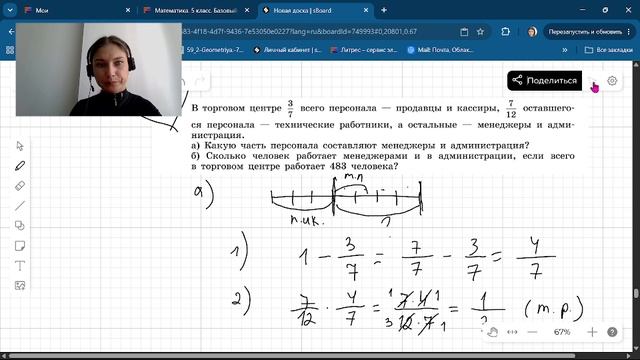Open a new browser tab

click(384, 10)
